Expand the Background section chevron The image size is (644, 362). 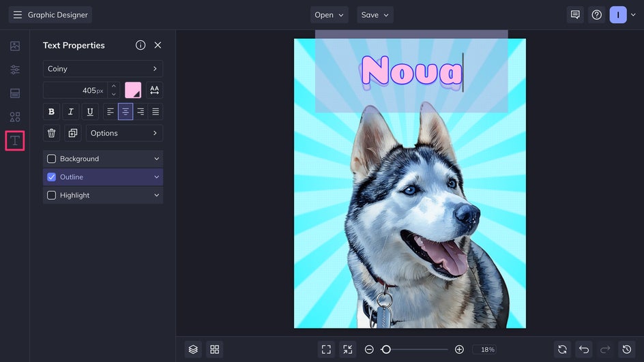click(156, 159)
